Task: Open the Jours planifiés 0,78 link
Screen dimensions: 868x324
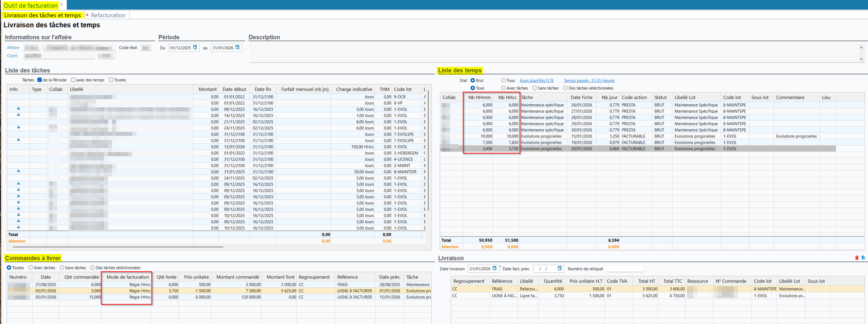Action: [536, 80]
